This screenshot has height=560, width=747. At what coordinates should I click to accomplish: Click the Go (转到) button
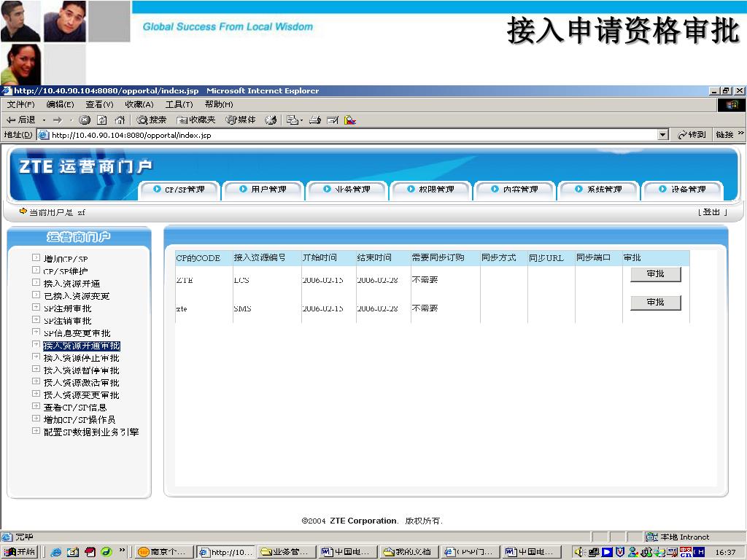pos(692,135)
